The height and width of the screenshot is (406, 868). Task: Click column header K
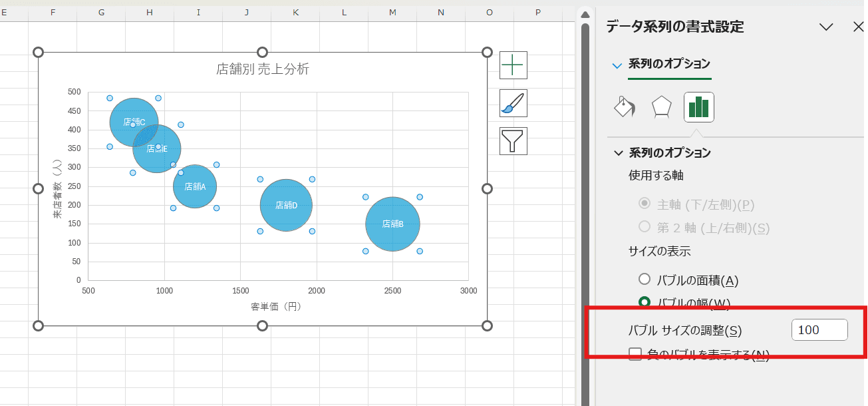click(295, 12)
